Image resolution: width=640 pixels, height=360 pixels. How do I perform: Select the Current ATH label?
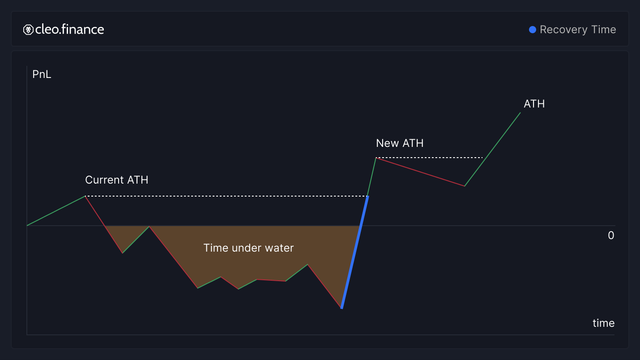point(117,180)
